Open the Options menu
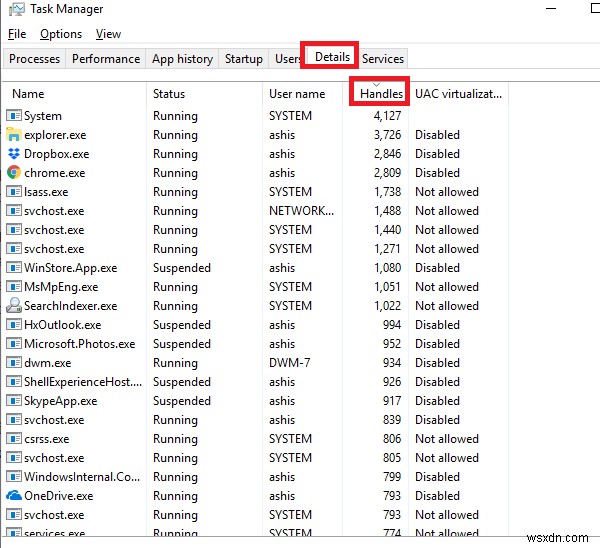This screenshot has width=600, height=548. [x=61, y=34]
